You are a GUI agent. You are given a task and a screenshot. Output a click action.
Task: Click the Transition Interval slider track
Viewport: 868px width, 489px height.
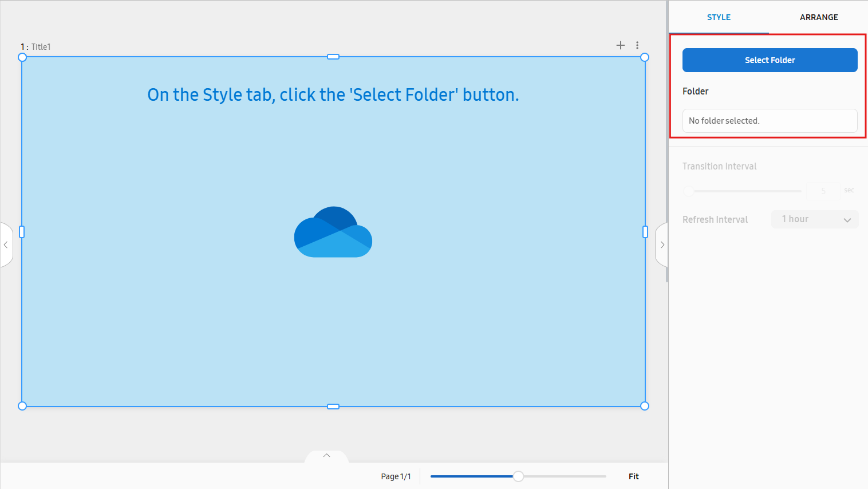(x=744, y=191)
